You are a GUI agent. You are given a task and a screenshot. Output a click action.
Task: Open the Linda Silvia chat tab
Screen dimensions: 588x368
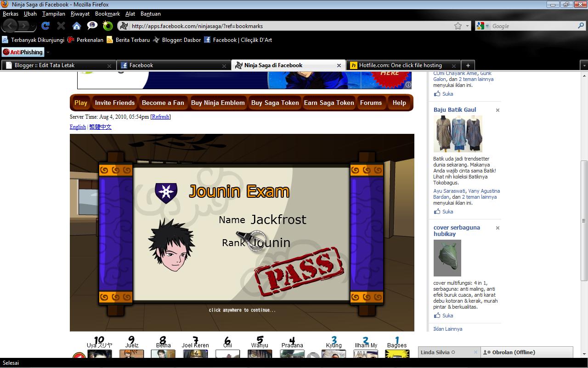tap(449, 352)
